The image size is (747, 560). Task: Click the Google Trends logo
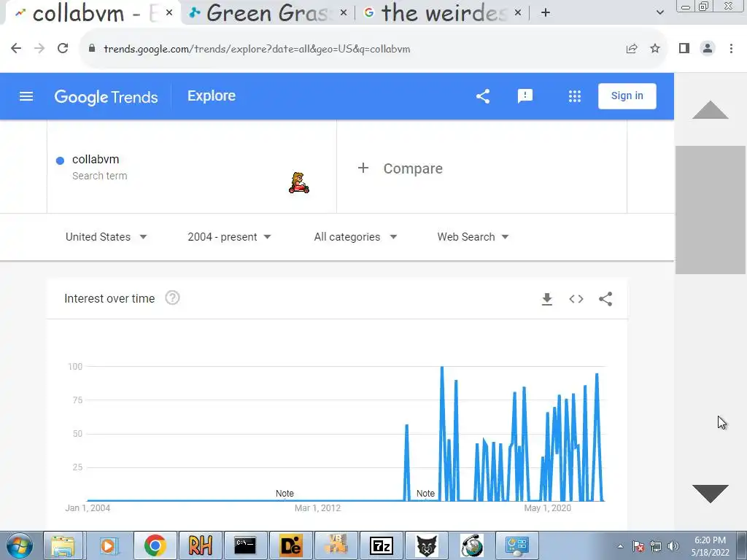click(x=106, y=97)
